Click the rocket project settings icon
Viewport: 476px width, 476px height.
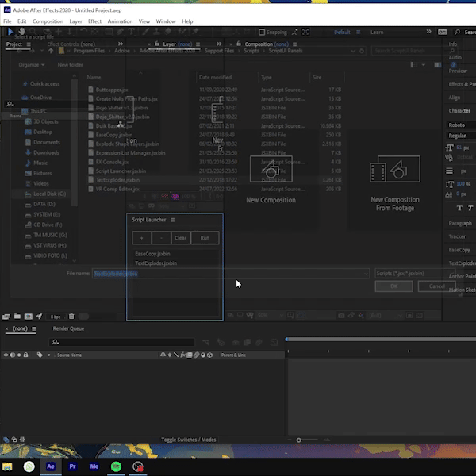[39, 317]
